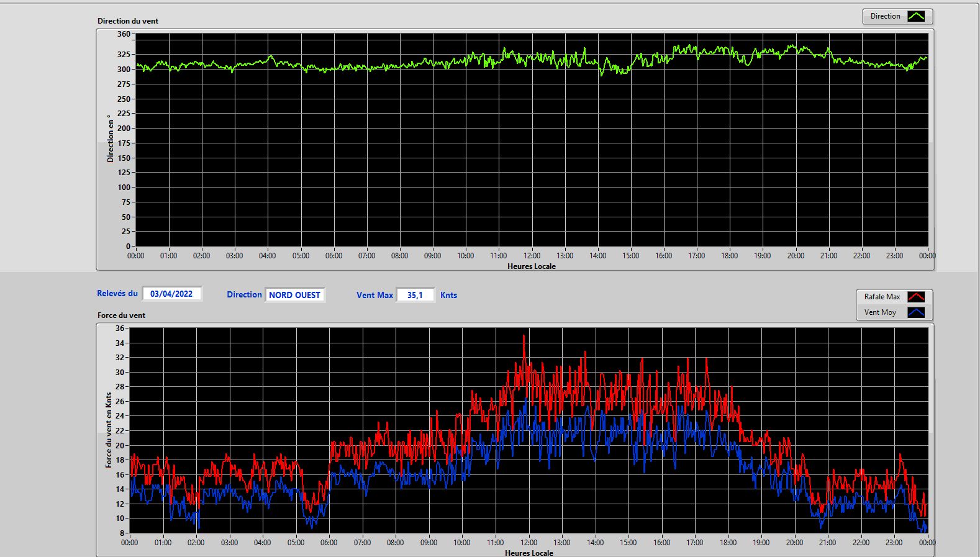Click 06:00 on the wind force time axis
The width and height of the screenshot is (980, 557).
pyautogui.click(x=329, y=542)
